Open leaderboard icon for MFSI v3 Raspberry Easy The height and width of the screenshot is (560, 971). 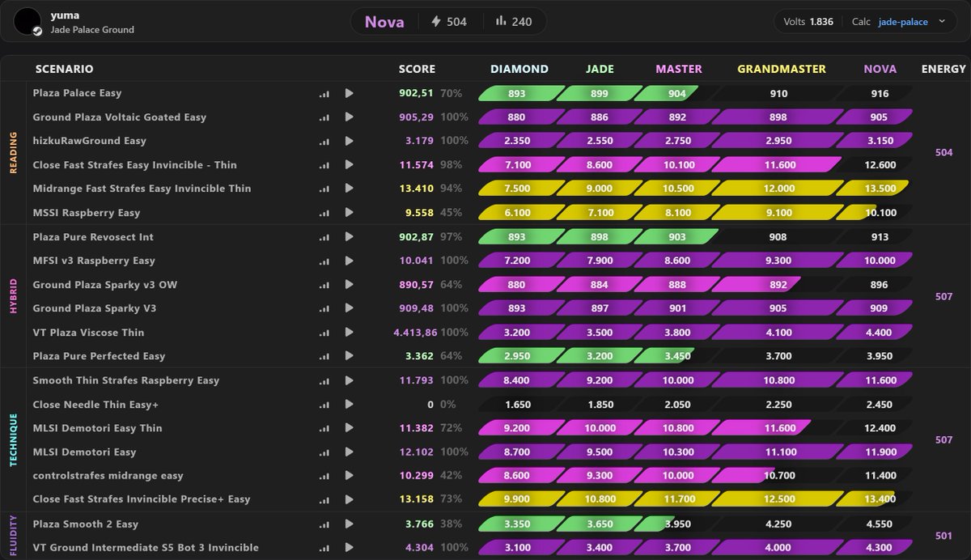(x=324, y=261)
